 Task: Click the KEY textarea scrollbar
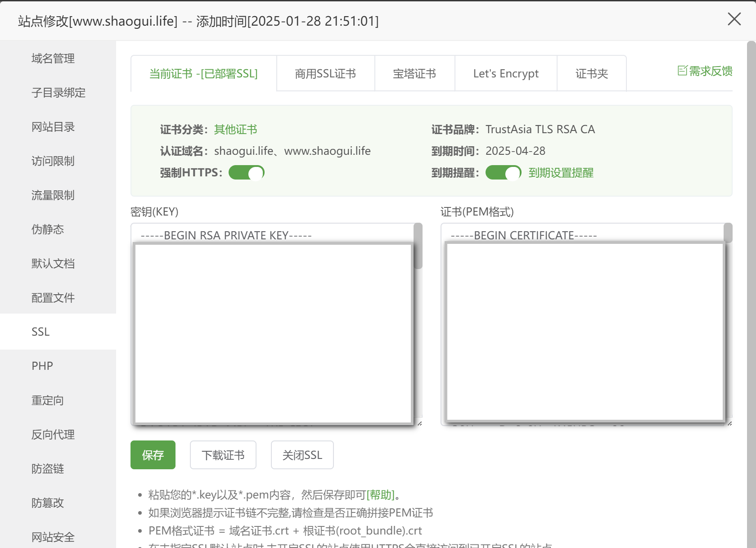tap(418, 245)
